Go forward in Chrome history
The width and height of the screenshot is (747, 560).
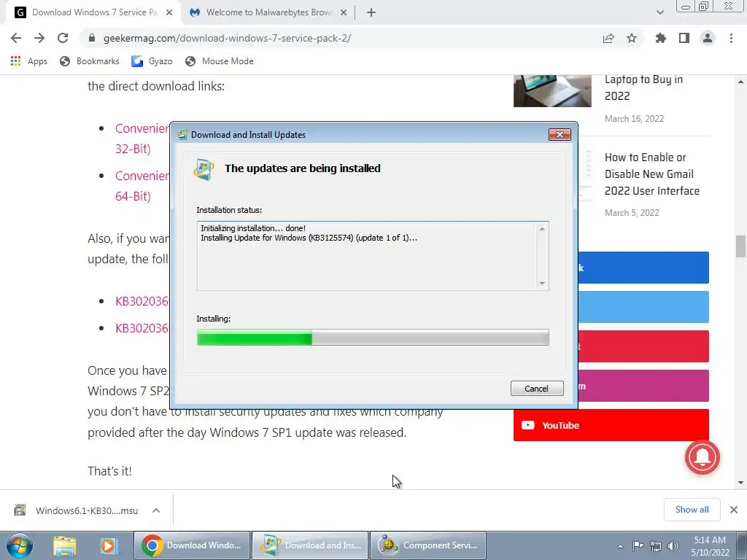(x=39, y=38)
